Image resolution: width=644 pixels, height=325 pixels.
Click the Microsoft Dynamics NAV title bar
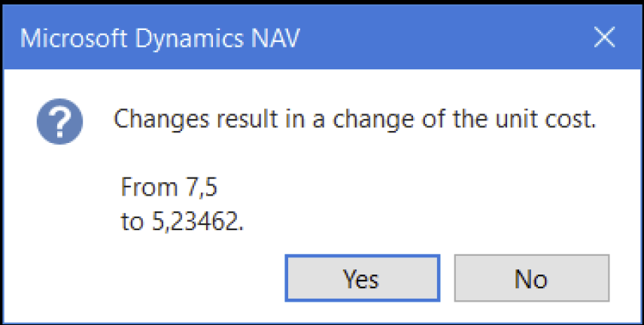[322, 38]
